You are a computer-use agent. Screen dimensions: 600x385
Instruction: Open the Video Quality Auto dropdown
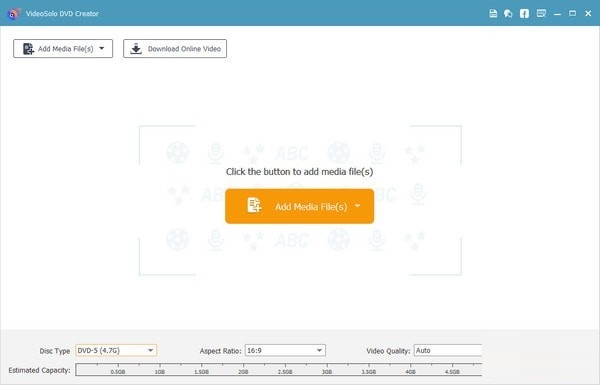tap(448, 350)
